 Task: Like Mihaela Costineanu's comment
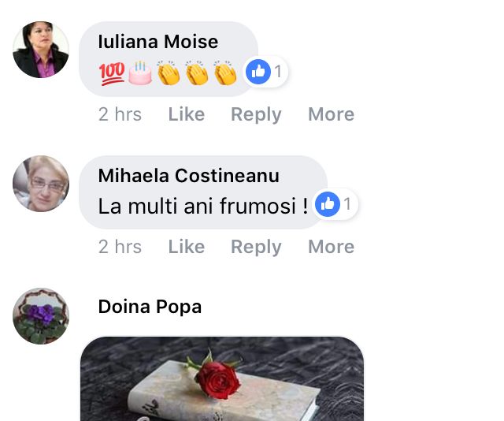click(x=187, y=247)
